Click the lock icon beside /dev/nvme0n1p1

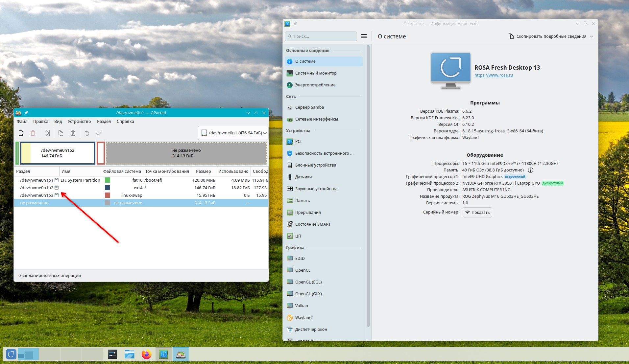tap(57, 180)
